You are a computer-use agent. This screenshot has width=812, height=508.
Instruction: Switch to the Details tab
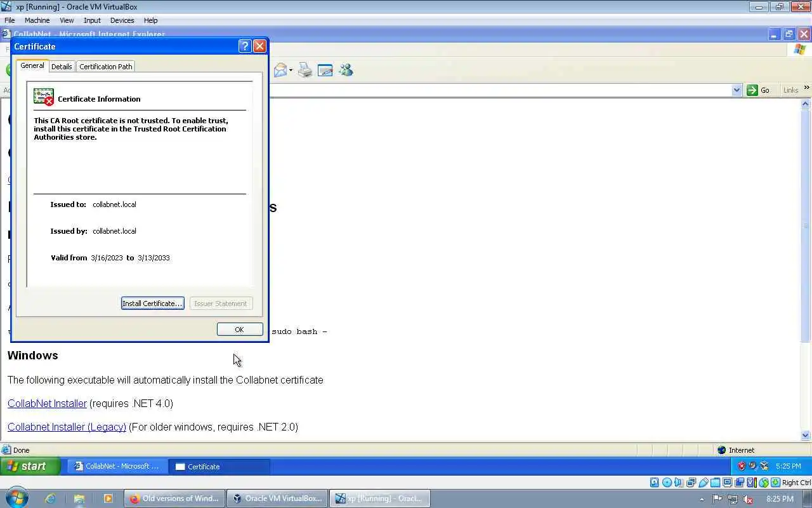(62, 66)
